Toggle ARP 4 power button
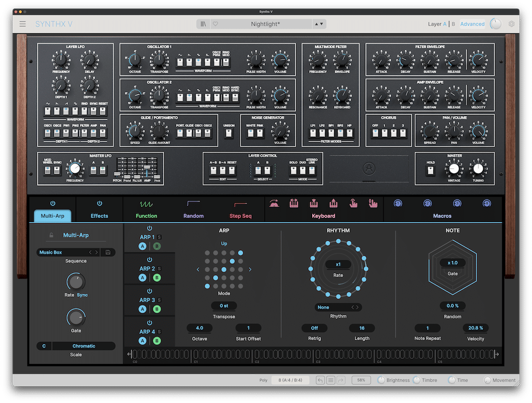Viewport: 532px width, 403px height. [x=149, y=323]
